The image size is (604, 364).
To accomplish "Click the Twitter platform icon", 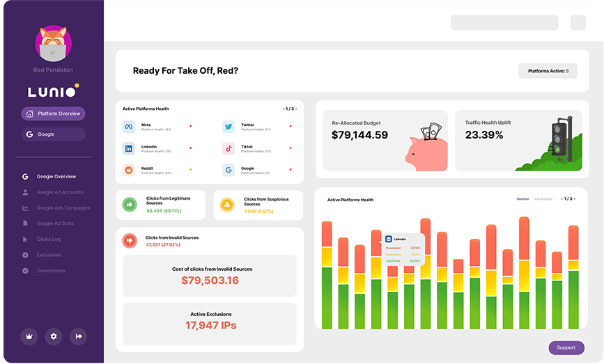I will 229,127.
